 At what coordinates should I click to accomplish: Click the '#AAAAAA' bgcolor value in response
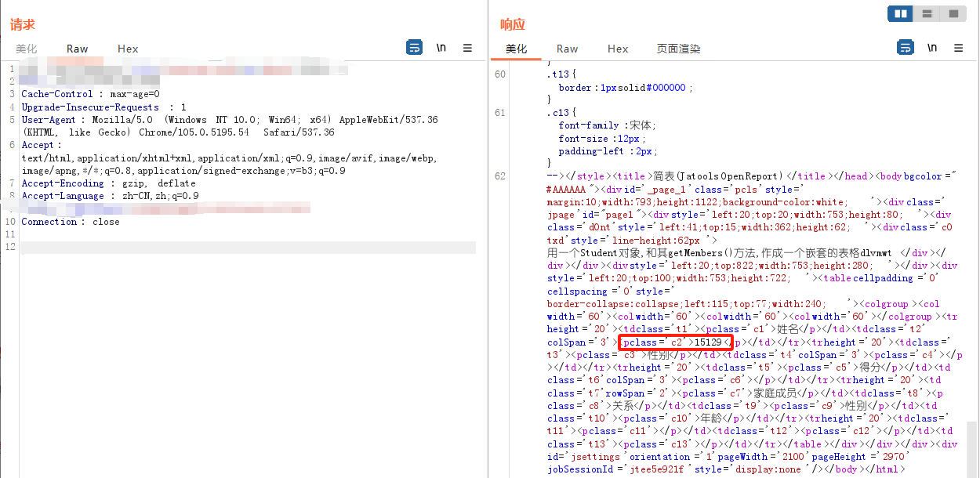pyautogui.click(x=566, y=190)
